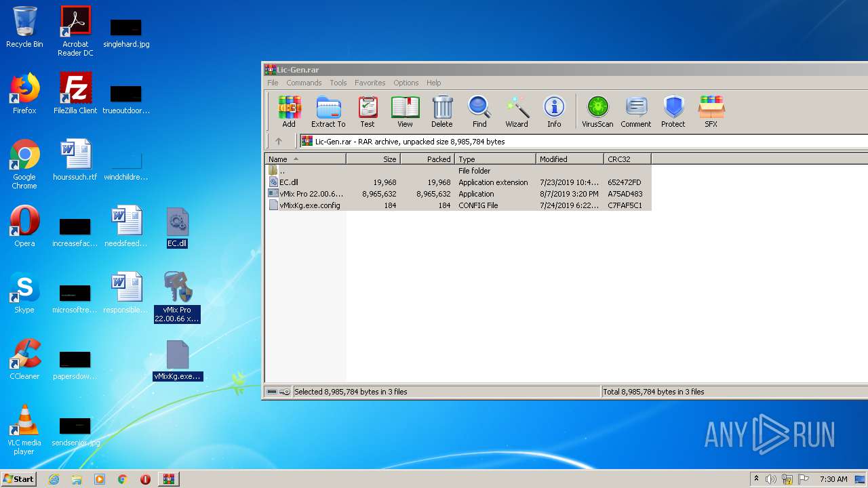Click the Protect shield icon
Screen dimensions: 868x488
(x=673, y=112)
